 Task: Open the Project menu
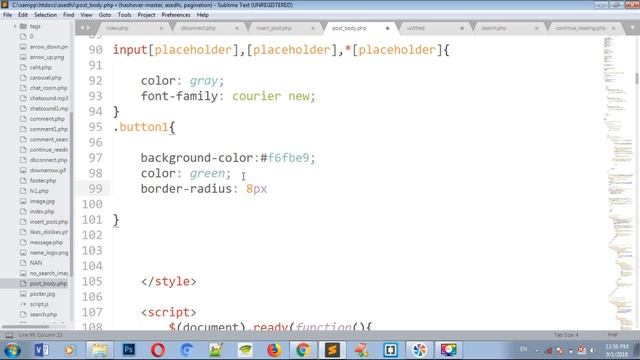146,15
